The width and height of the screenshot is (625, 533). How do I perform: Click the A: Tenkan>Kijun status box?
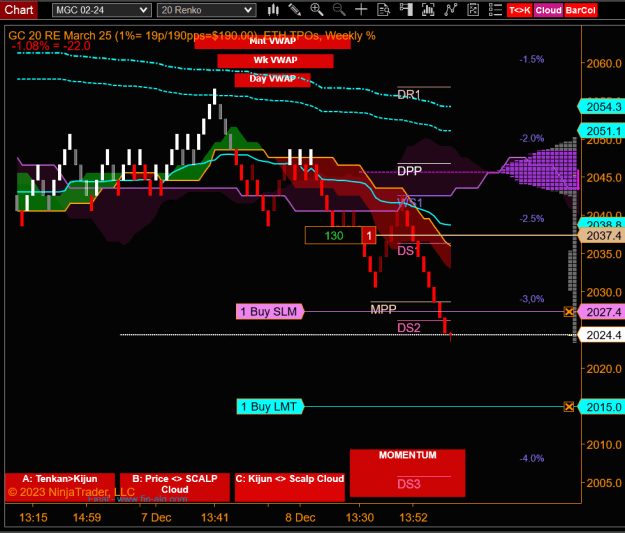coord(60,487)
